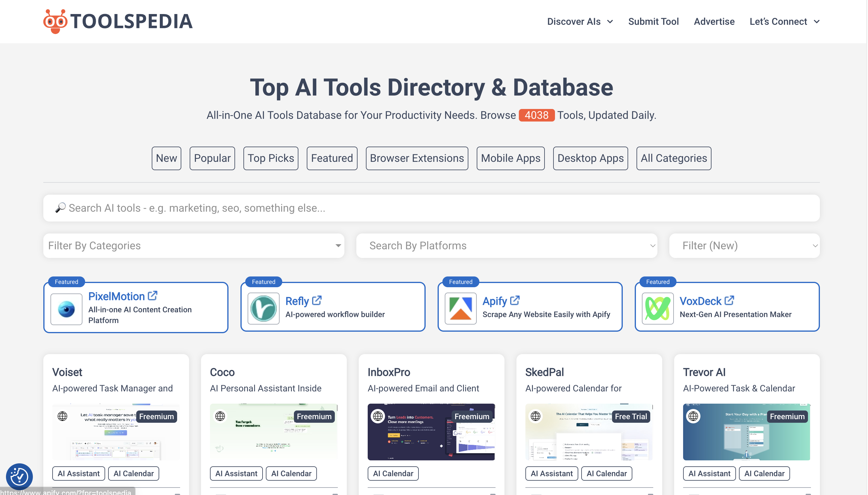
Task: Select the Top Picks tab
Action: (x=271, y=158)
